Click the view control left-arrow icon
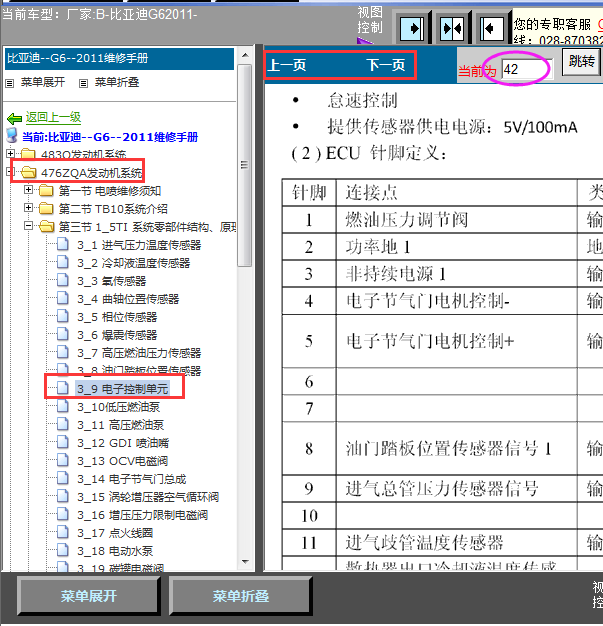 coord(492,28)
